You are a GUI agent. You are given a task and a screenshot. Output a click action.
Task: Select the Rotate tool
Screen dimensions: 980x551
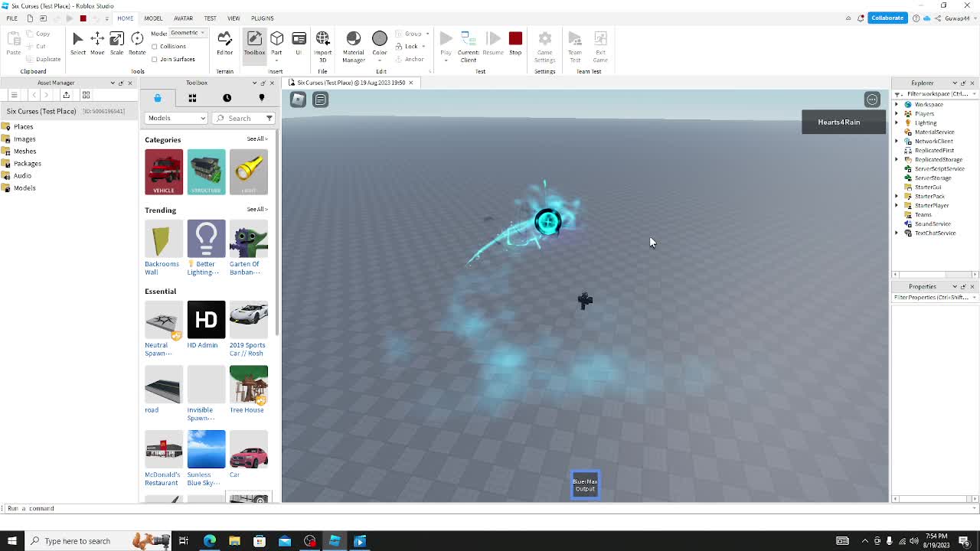click(137, 44)
